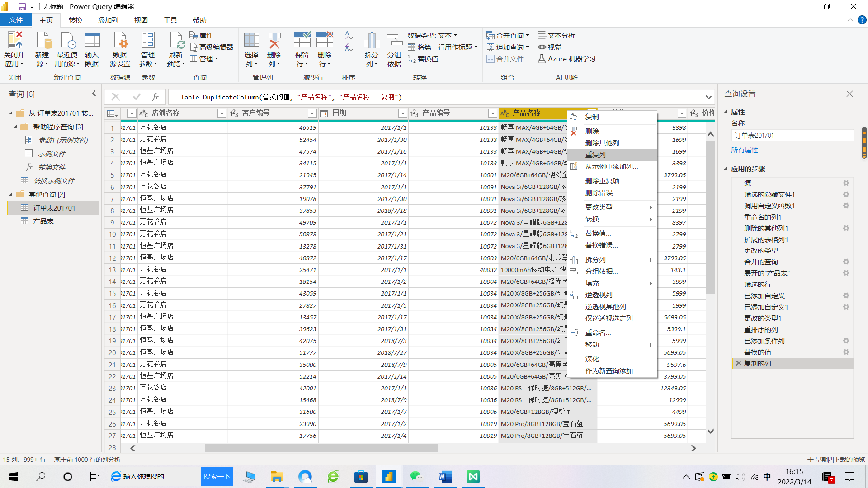The image size is (868, 488).
Task: Click the Group By icon
Action: pos(394,41)
